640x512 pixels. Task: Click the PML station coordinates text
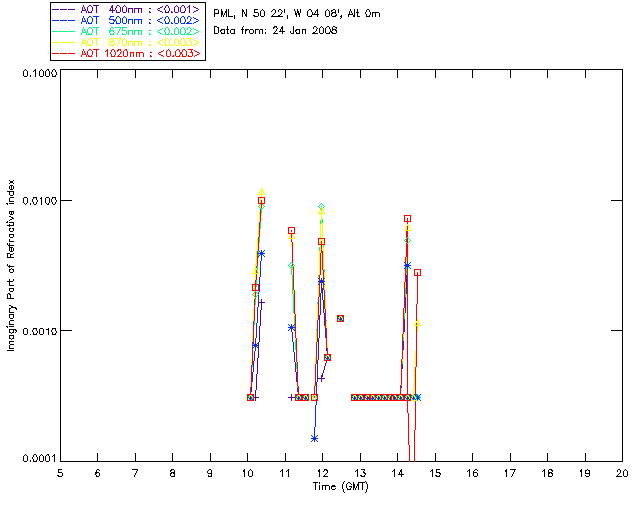tap(297, 14)
